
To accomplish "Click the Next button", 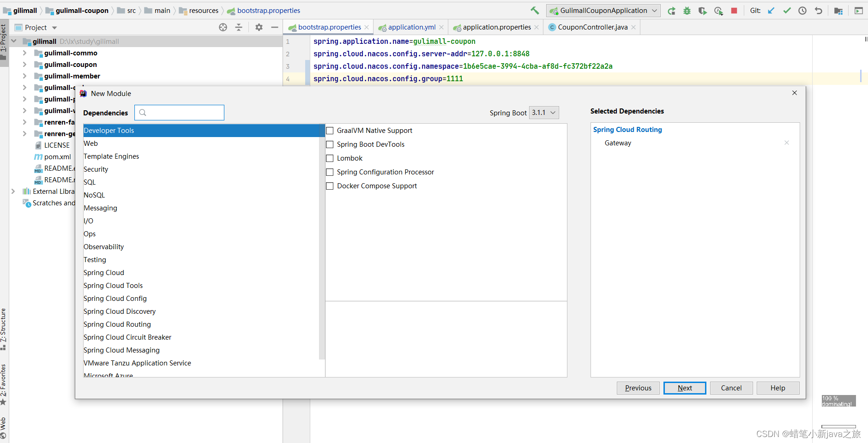I will pos(685,388).
